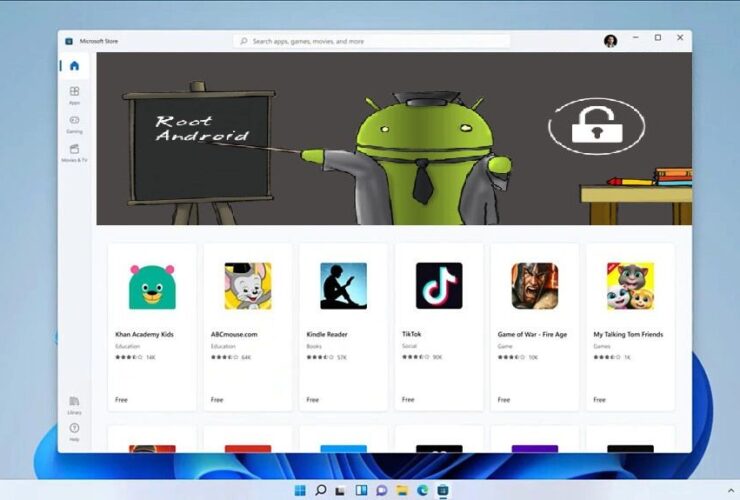Click the Game of War app icon
This screenshot has height=500, width=740.
coord(535,286)
